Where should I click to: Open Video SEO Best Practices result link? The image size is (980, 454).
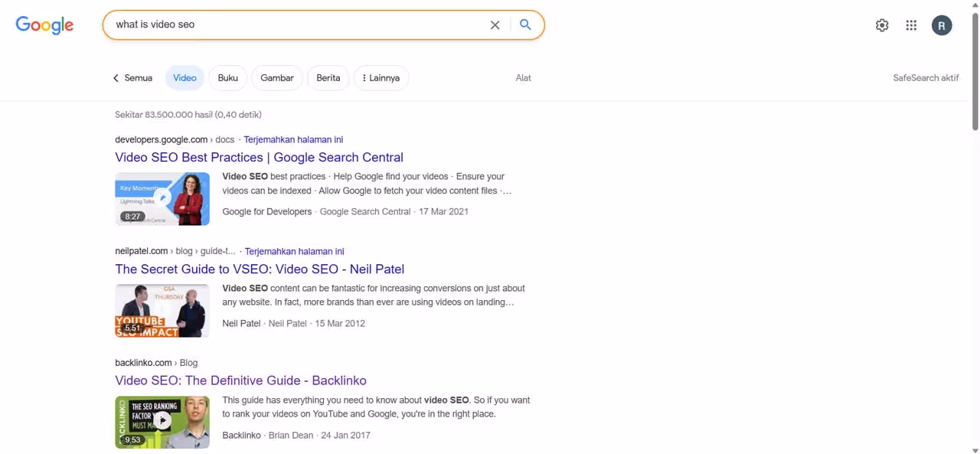pos(259,157)
